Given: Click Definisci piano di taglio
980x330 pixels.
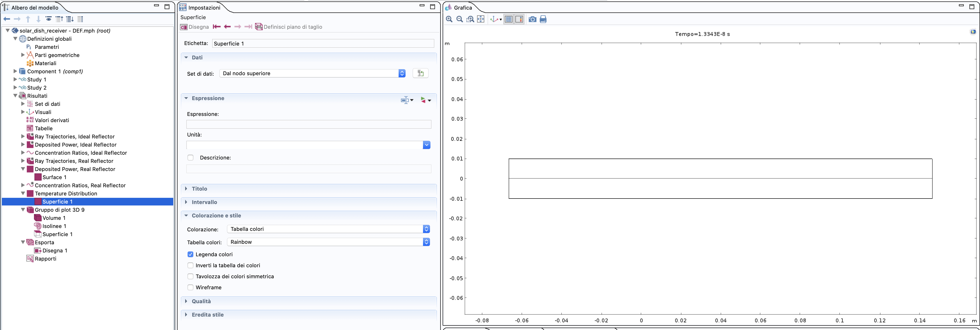Looking at the screenshot, I should pyautogui.click(x=288, y=27).
